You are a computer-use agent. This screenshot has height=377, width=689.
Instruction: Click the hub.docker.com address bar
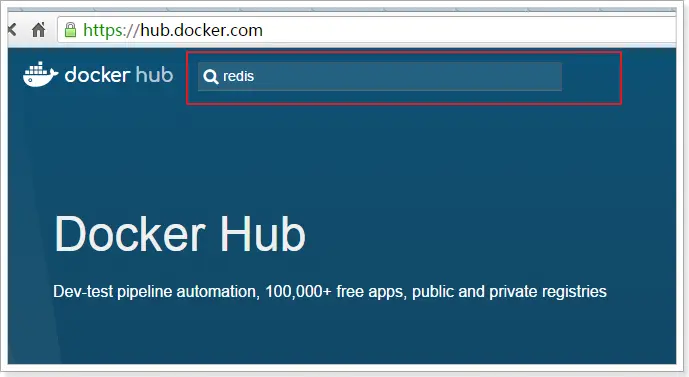click(366, 30)
